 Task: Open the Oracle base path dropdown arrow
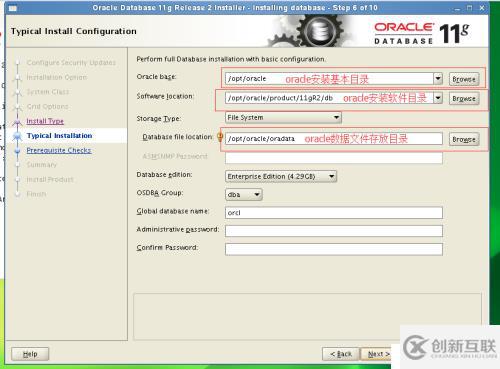coord(438,79)
